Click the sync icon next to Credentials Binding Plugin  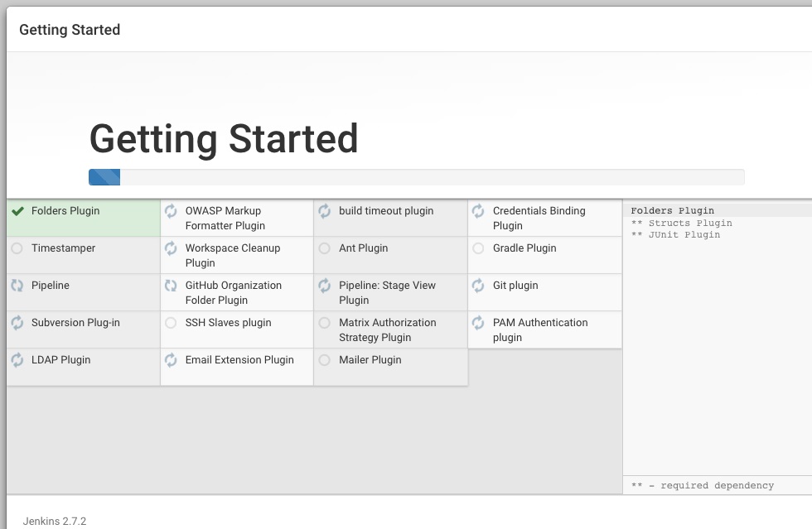479,211
